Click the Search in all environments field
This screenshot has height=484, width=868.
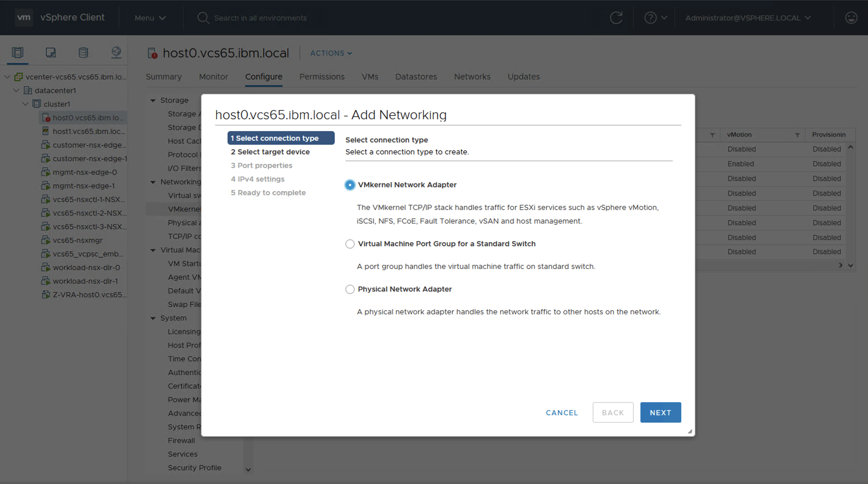coord(260,18)
